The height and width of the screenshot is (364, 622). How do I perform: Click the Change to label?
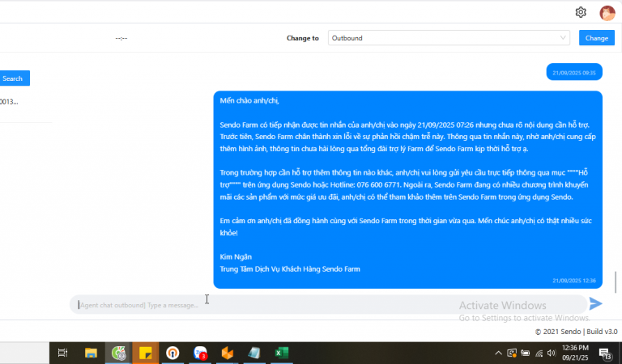tap(303, 38)
